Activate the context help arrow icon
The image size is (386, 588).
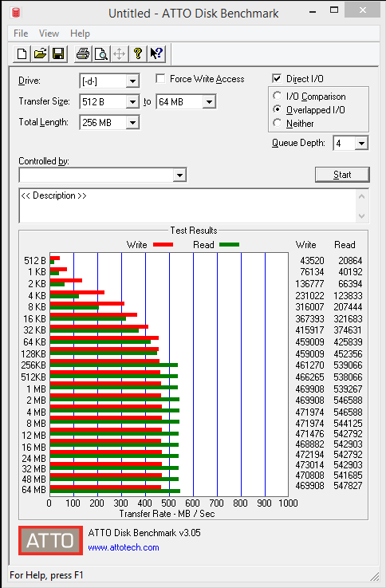(156, 54)
